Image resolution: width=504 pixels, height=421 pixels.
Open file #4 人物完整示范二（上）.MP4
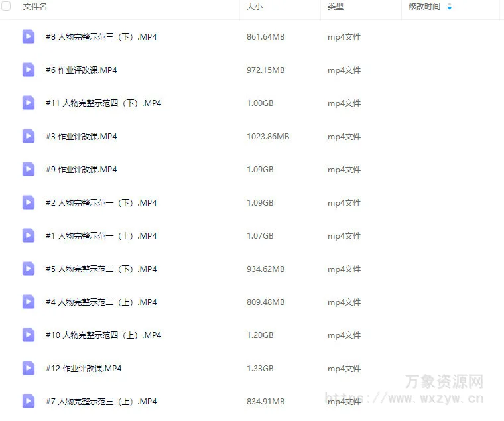pyautogui.click(x=101, y=302)
